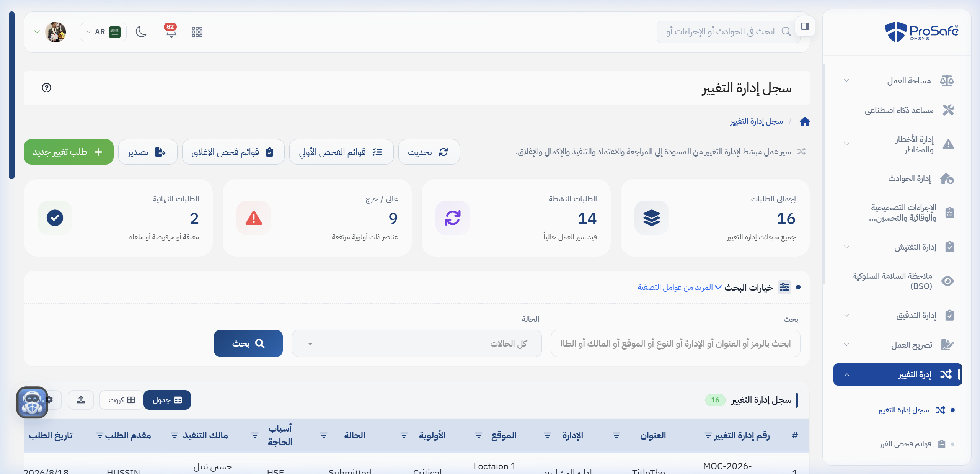Viewport: 980px width, 474px height.
Task: Click the blue بحث search button
Action: (x=248, y=343)
